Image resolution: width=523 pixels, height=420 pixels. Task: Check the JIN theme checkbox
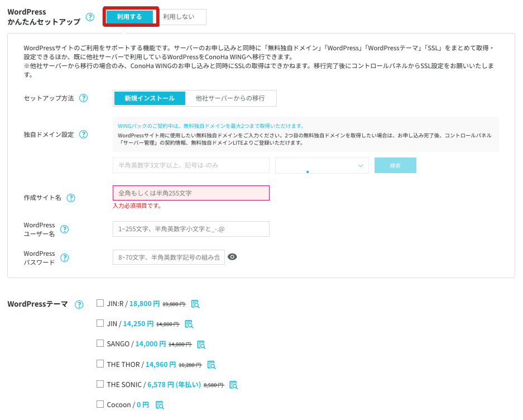coord(100,323)
